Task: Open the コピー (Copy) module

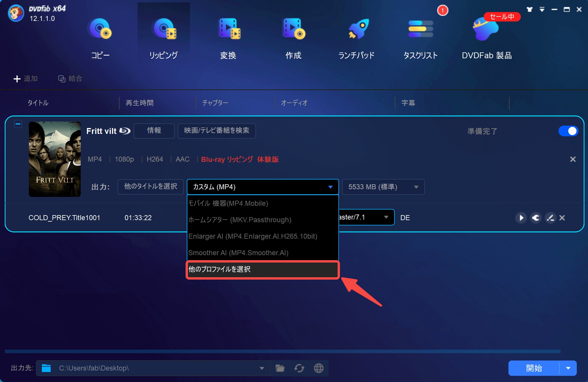Action: 100,38
